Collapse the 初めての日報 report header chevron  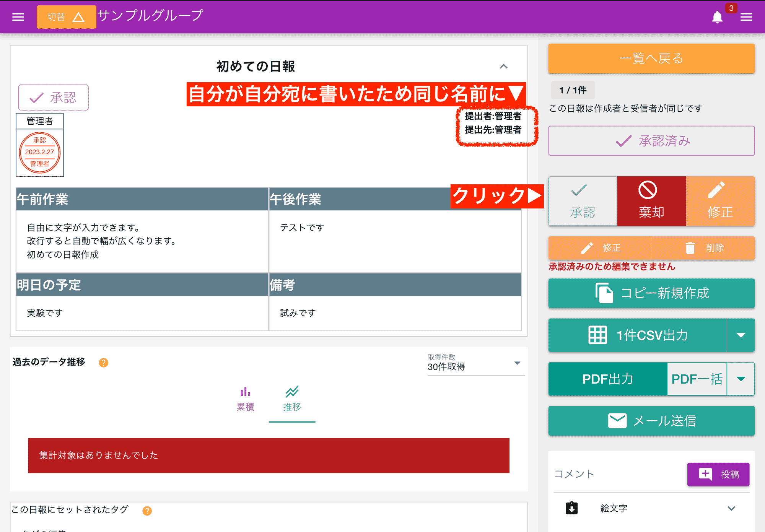tap(504, 67)
